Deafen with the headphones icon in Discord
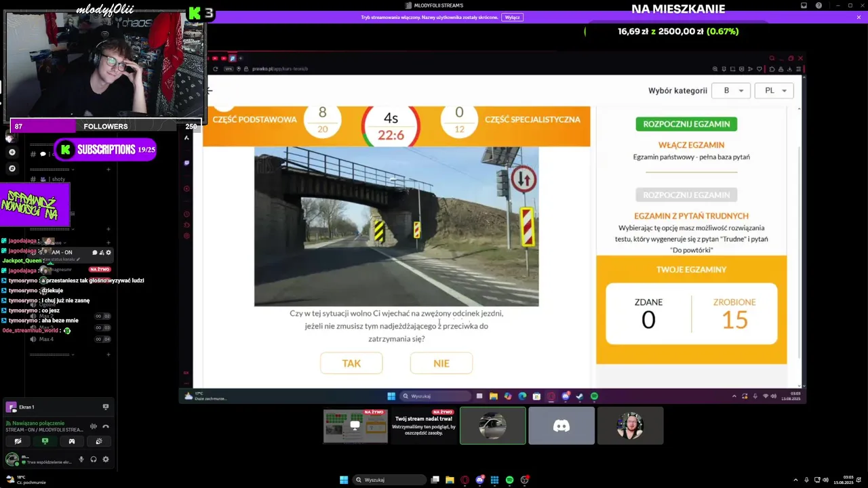This screenshot has width=868, height=488. [x=94, y=460]
